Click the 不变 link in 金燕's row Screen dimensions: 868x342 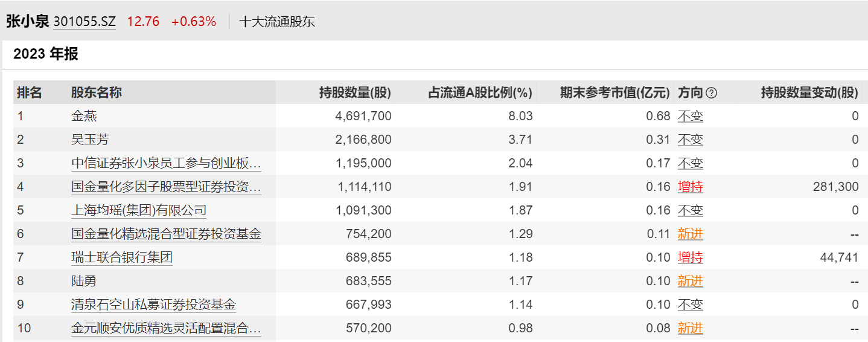690,116
